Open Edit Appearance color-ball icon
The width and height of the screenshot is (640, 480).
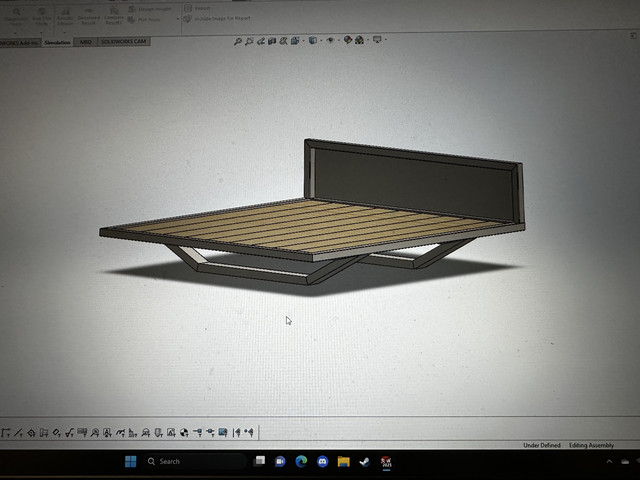click(348, 40)
